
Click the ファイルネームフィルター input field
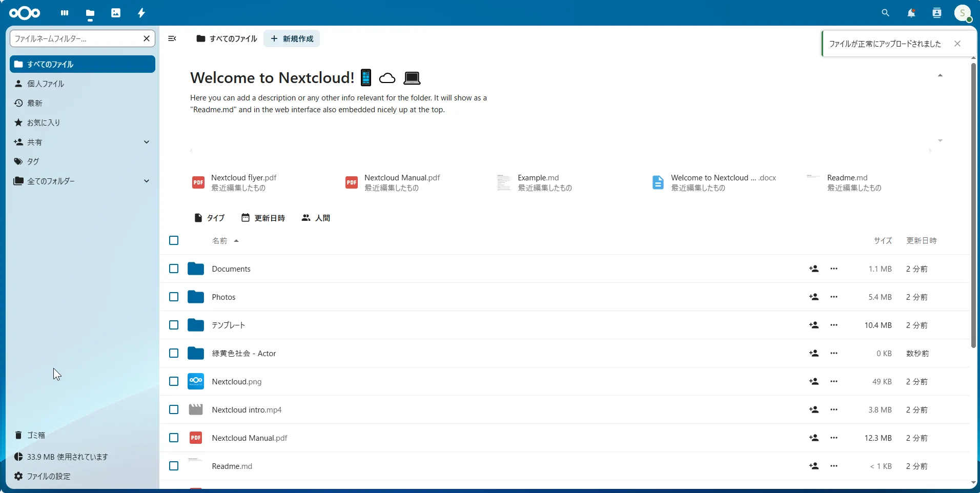click(76, 38)
